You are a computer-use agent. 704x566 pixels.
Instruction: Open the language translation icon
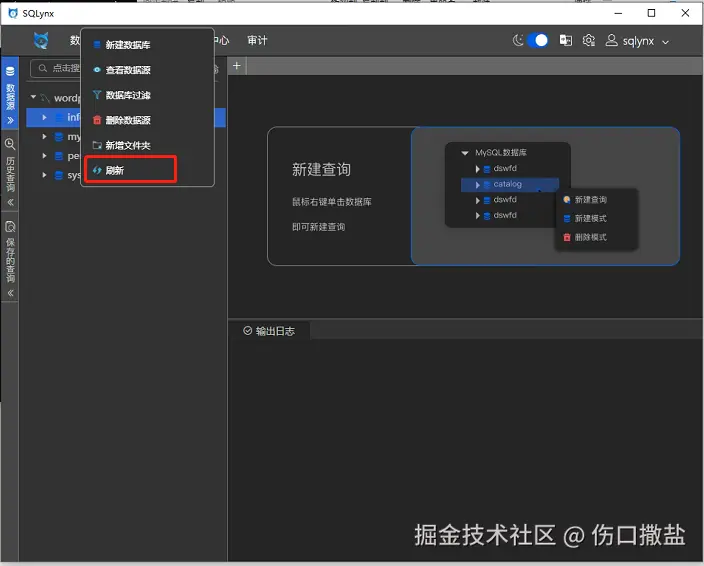click(x=566, y=40)
